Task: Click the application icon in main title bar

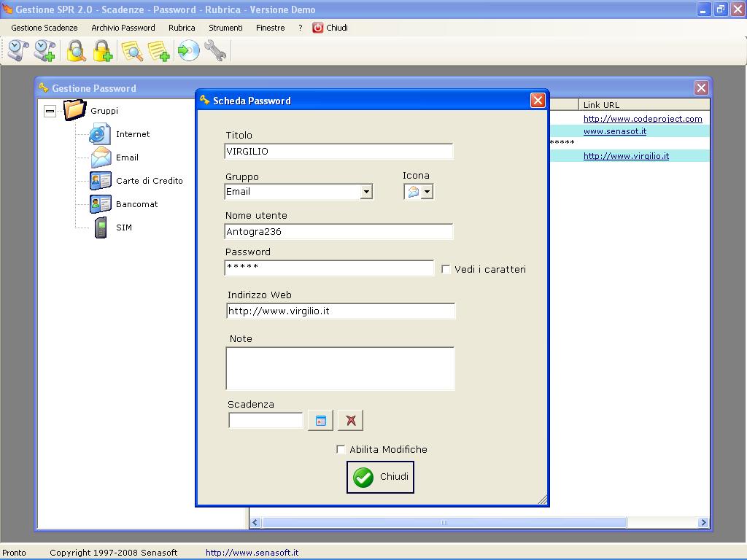Action: coord(7,9)
